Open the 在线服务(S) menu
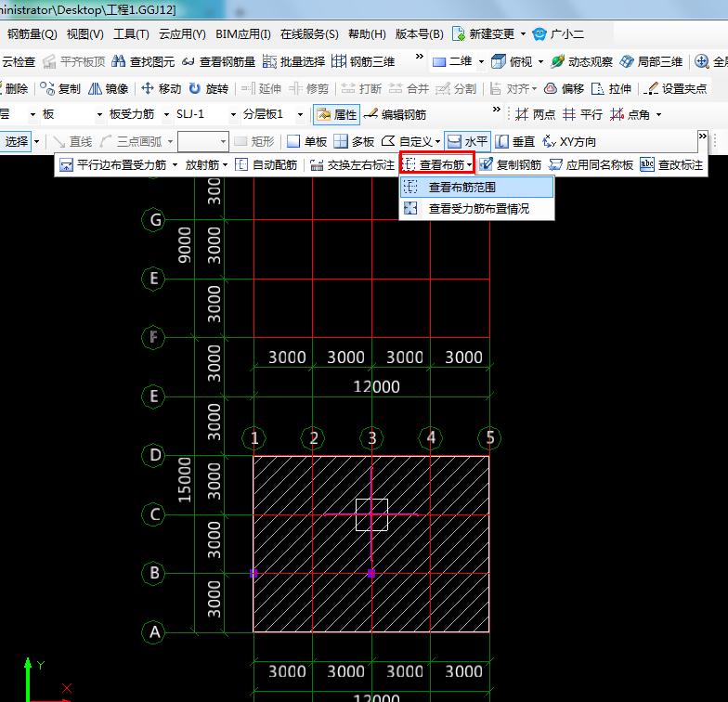Viewport: 728px width, 702px height. tap(309, 33)
